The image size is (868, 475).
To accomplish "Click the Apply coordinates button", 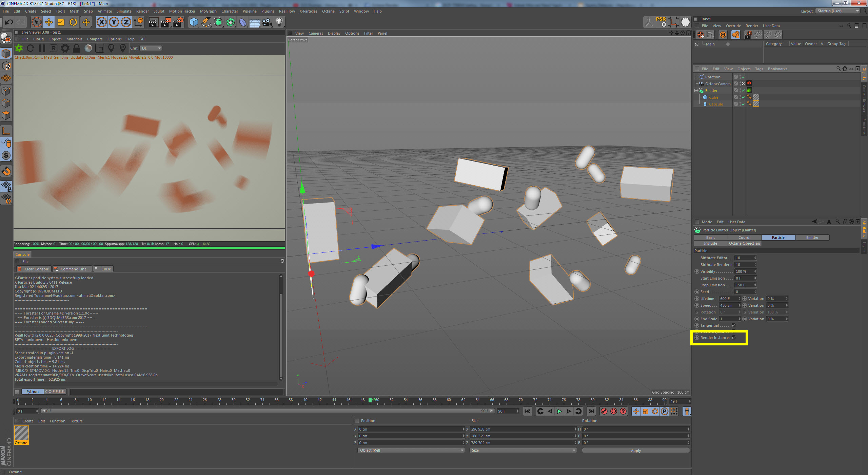I will click(x=636, y=451).
